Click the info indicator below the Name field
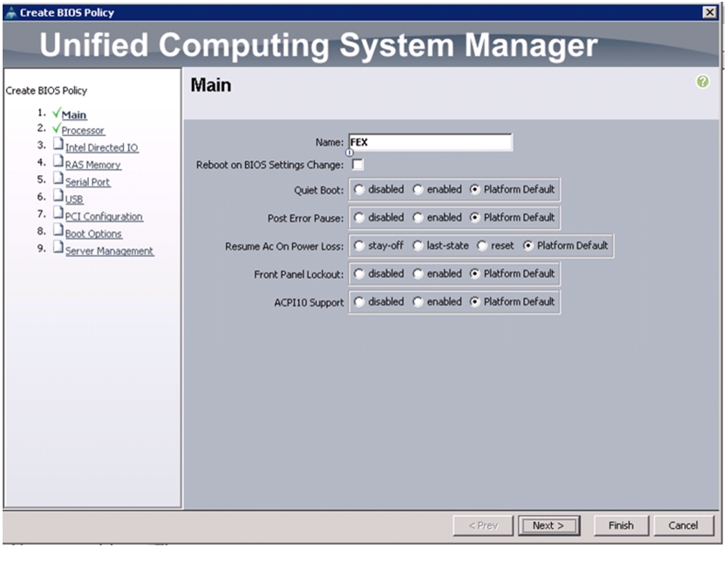 click(x=350, y=152)
